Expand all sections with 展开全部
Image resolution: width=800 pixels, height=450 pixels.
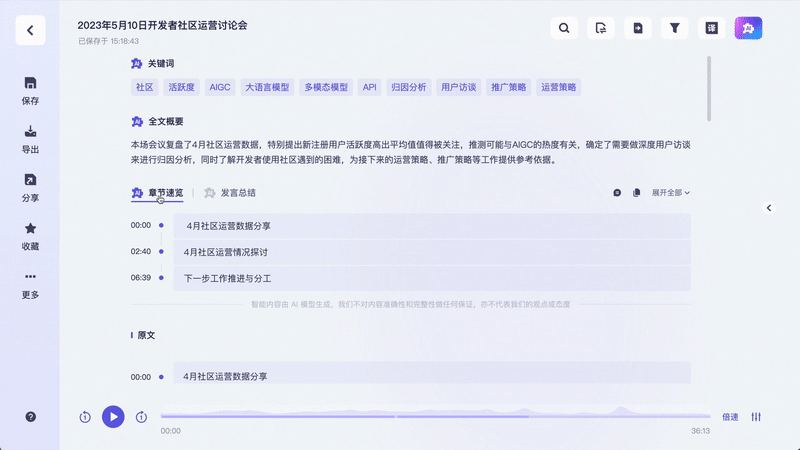(671, 193)
